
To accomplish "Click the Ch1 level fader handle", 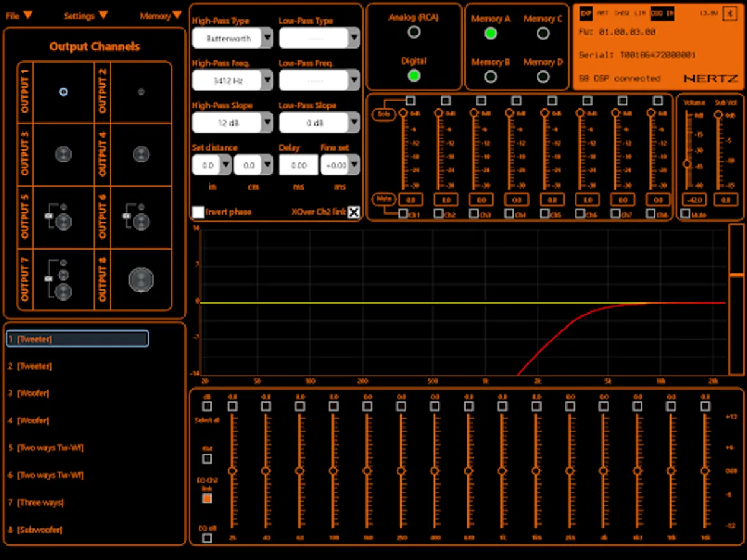I will [x=403, y=113].
